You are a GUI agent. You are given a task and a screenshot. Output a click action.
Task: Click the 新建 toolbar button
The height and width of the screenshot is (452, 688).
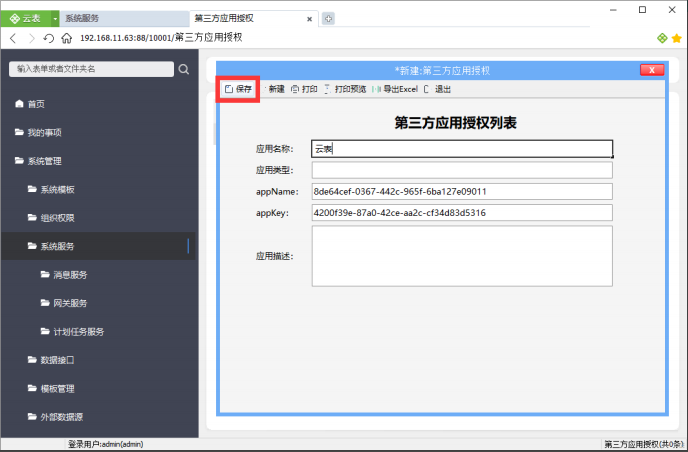pos(276,89)
